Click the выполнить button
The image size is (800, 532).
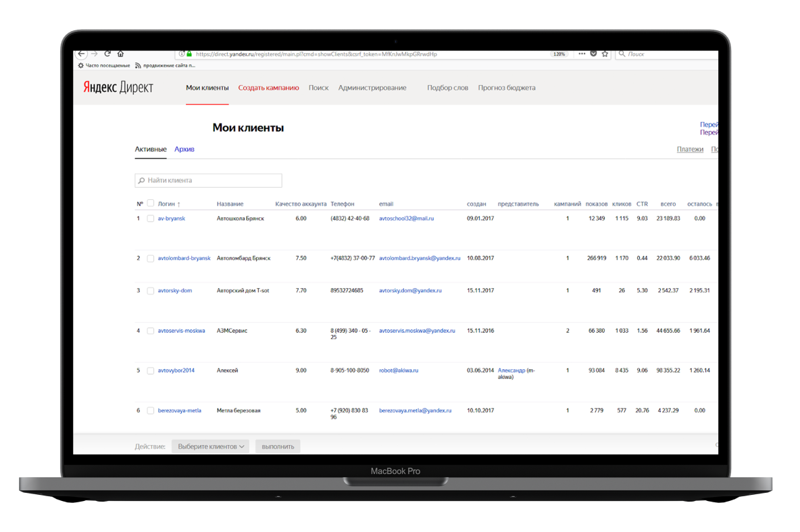[278, 446]
